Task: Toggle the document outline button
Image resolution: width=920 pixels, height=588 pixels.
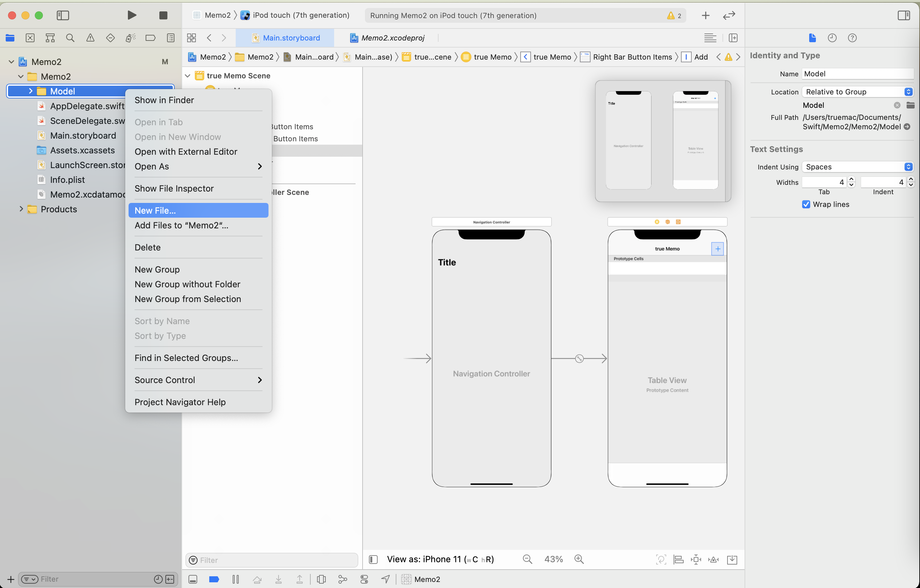Action: point(373,560)
